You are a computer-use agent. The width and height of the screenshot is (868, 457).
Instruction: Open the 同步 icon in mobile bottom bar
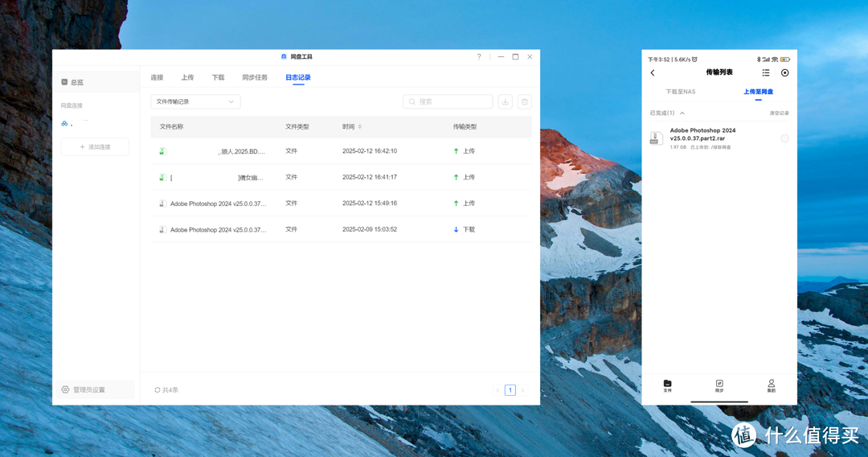[x=719, y=385]
